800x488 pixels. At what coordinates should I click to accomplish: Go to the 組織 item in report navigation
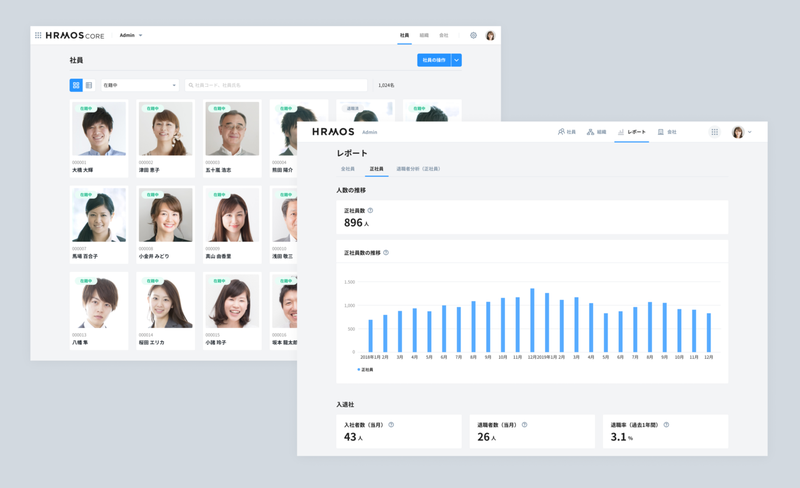pyautogui.click(x=596, y=132)
